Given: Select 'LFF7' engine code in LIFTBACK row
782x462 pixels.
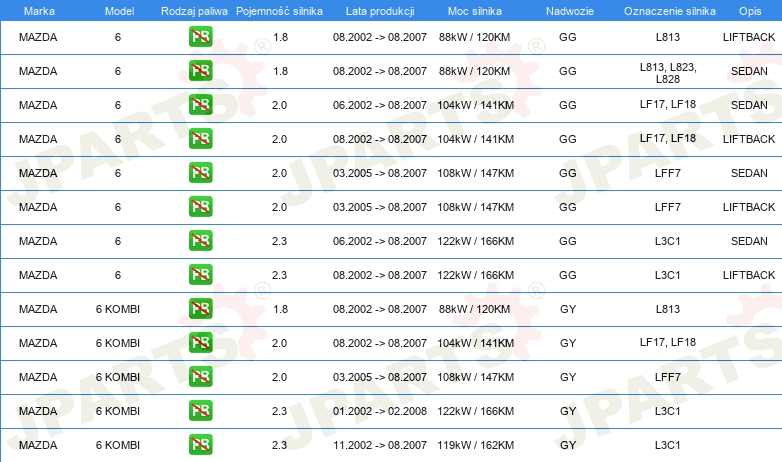Looking at the screenshot, I should pos(668,207).
